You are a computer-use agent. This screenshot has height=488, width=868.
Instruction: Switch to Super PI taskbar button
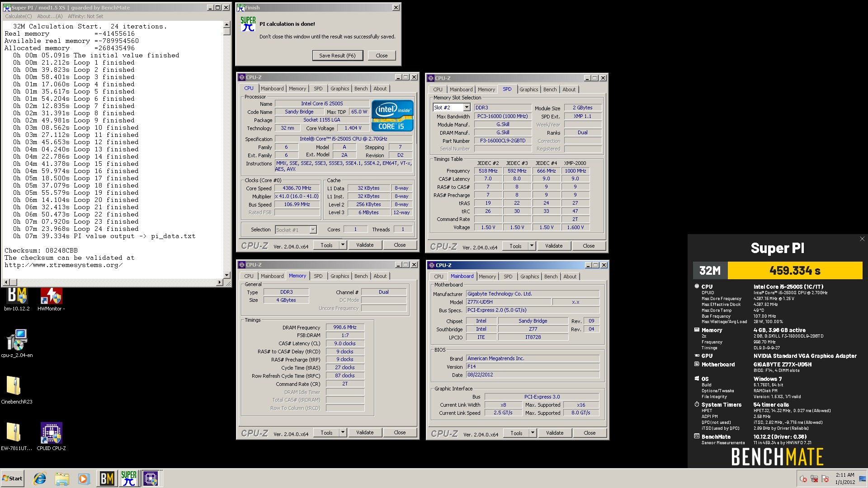(x=129, y=479)
